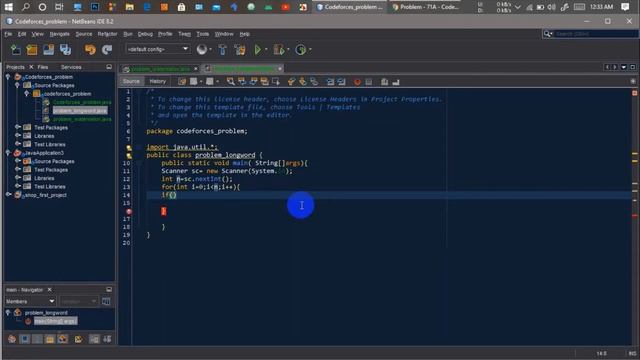The width and height of the screenshot is (640, 360).
Task: Click the Start Macro Recording red icon
Action: 358,82
